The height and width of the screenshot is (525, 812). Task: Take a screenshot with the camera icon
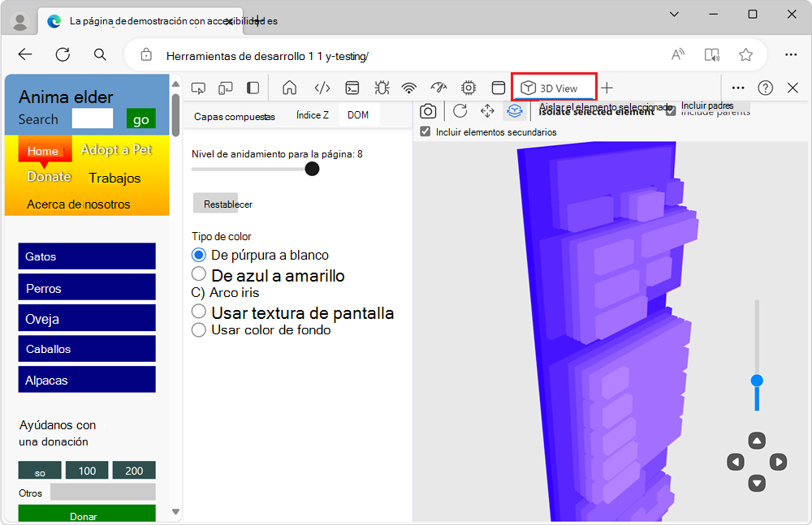[x=428, y=111]
